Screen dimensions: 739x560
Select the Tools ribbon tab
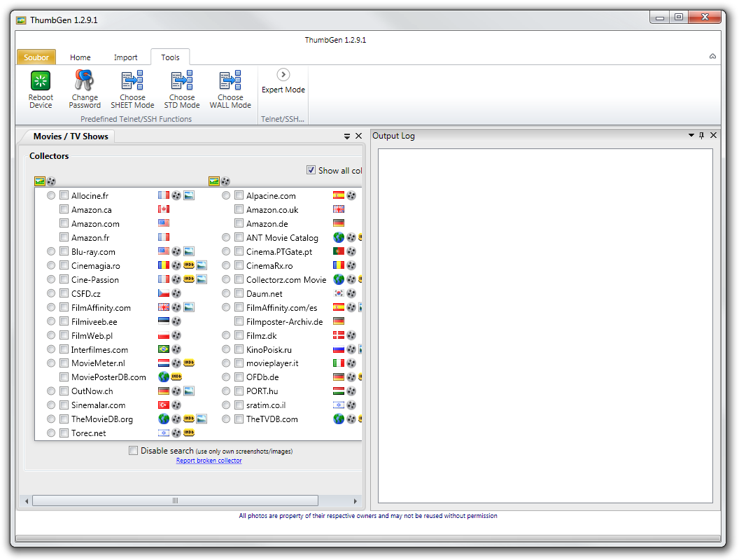(x=170, y=57)
